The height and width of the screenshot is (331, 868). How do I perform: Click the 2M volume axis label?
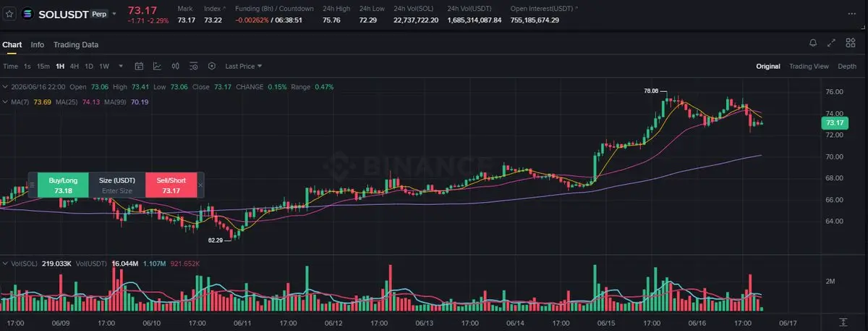tap(830, 281)
